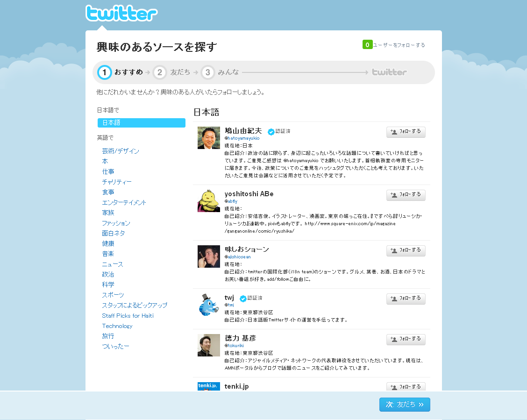Open Staff Picks for Haiti category
This screenshot has width=527, height=420.
pyautogui.click(x=128, y=316)
